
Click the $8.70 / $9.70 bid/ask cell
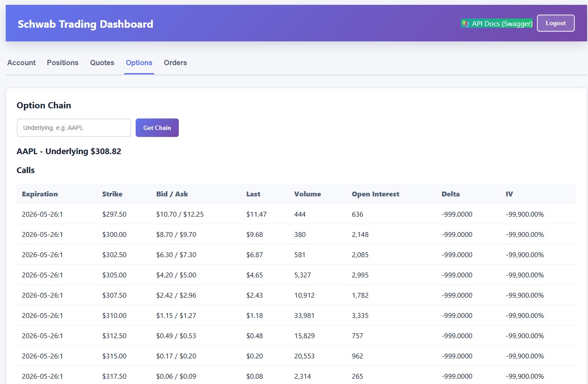[x=176, y=235]
